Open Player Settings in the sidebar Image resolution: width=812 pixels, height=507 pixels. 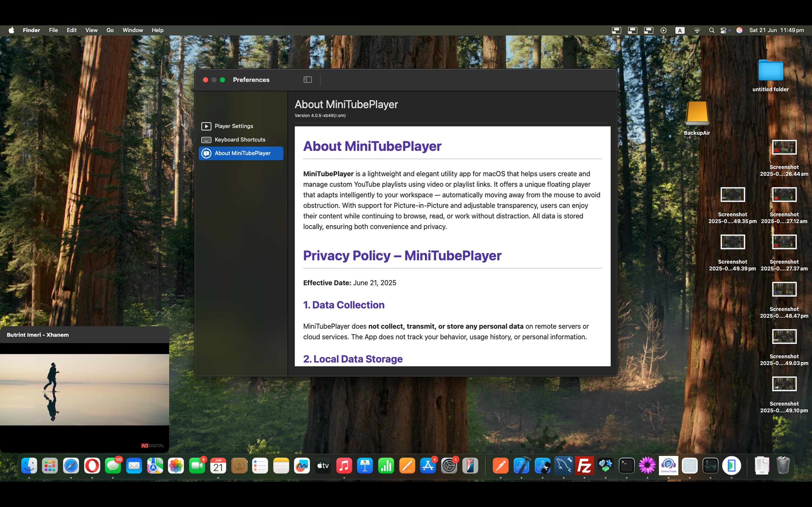[x=233, y=126]
